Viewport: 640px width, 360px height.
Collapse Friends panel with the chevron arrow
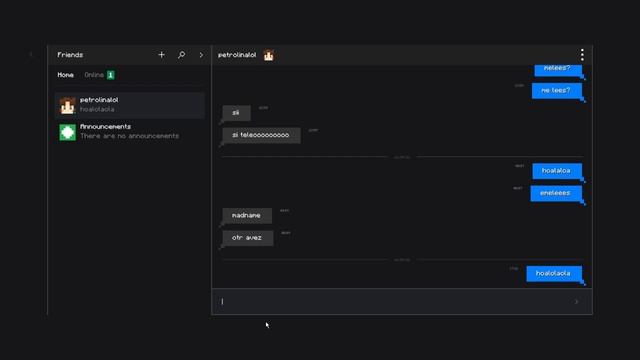(201, 55)
